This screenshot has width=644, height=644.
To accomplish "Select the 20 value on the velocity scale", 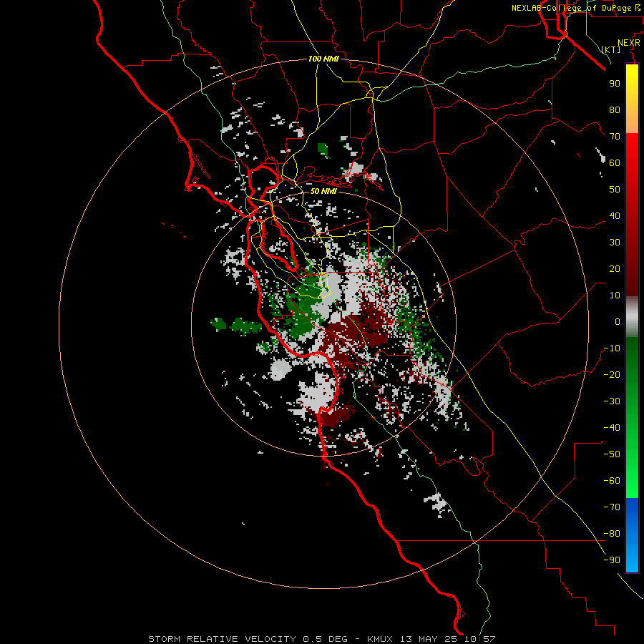I will click(615, 268).
